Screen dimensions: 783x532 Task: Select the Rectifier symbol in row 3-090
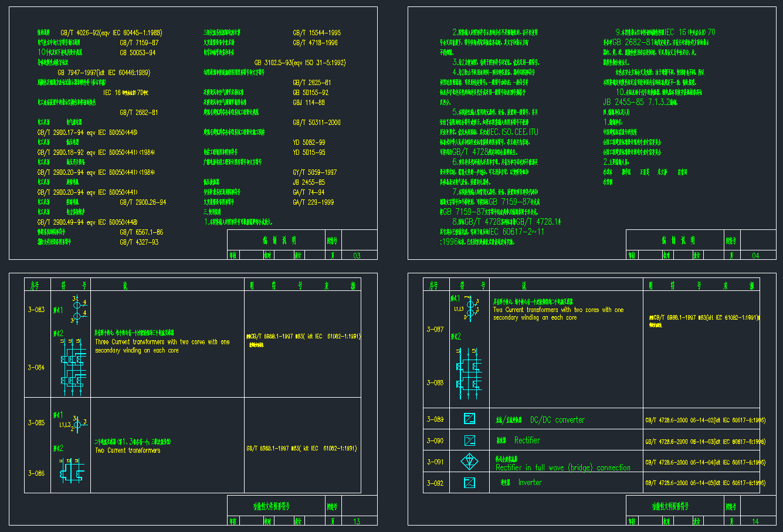(469, 440)
